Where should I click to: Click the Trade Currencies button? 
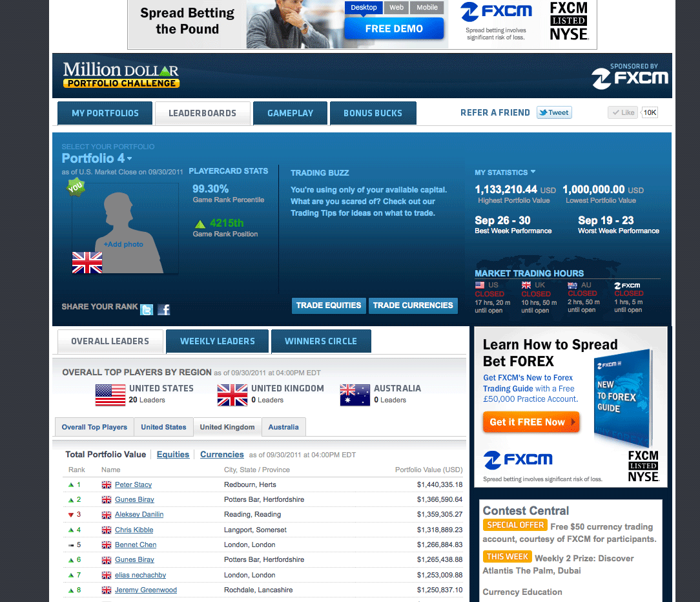click(413, 306)
